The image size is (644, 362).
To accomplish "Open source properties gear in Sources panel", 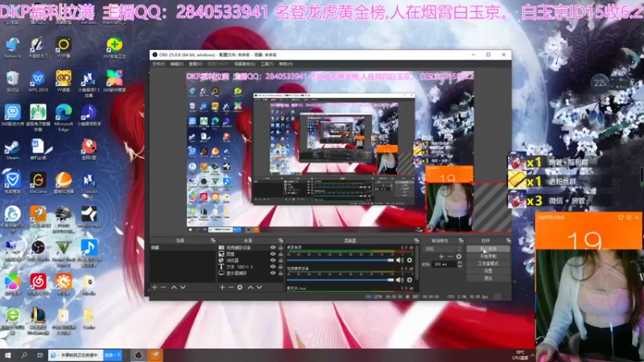I will pyautogui.click(x=240, y=287).
